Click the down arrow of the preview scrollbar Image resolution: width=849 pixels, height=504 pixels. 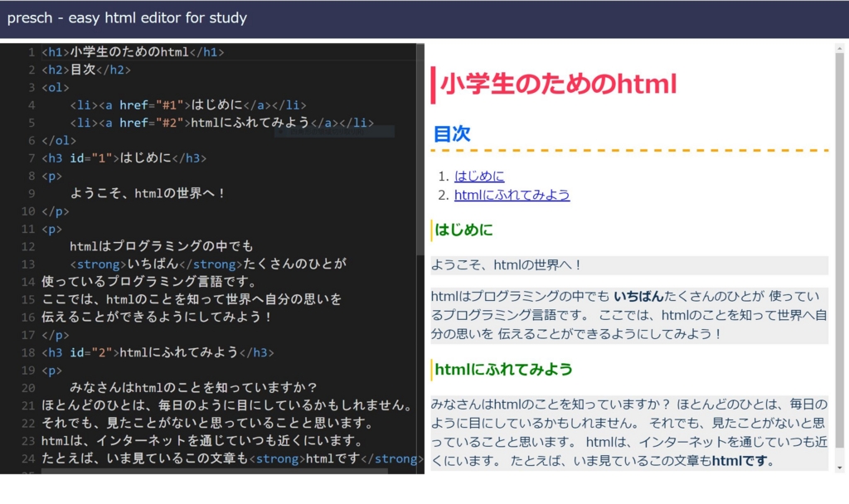tap(839, 468)
